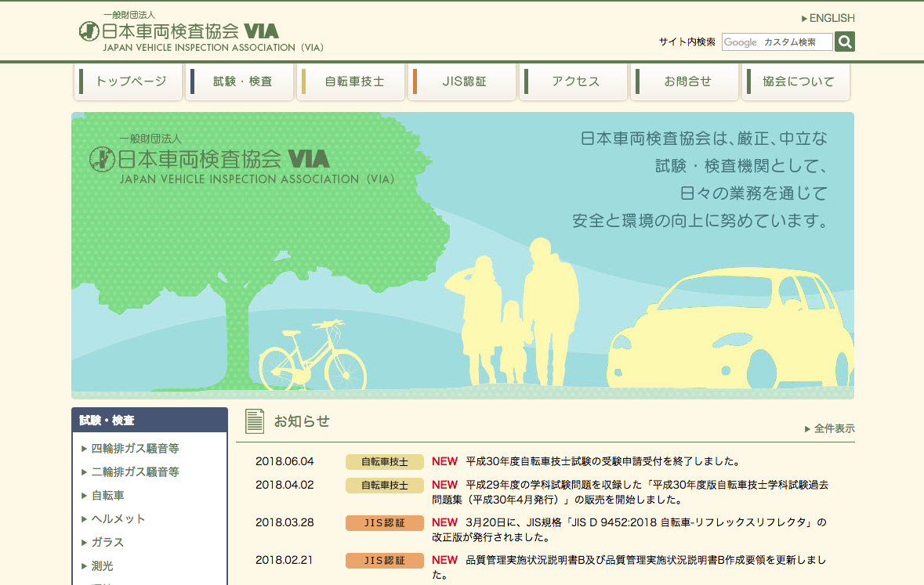
Task: Click the magnifying glass search button
Action: point(845,42)
